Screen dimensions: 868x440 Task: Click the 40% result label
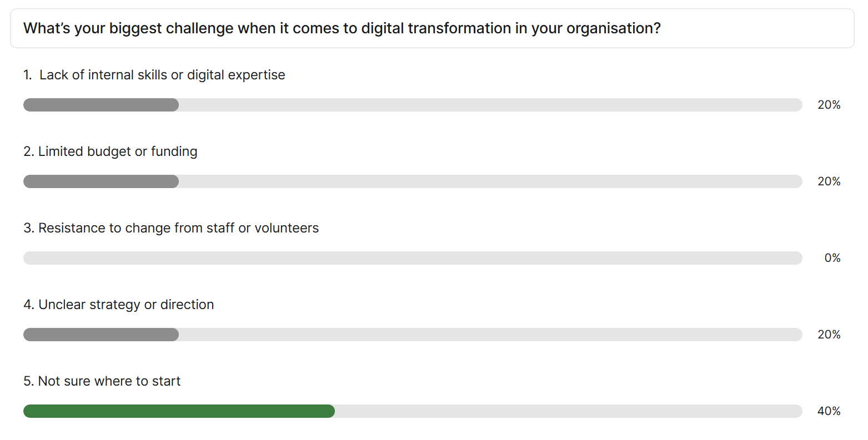(829, 411)
